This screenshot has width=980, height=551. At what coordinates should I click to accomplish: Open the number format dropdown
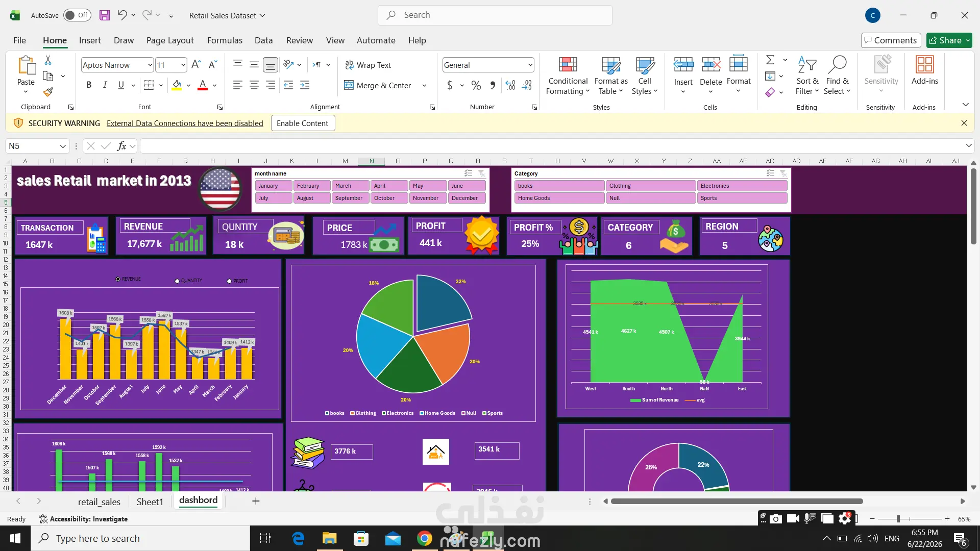[x=530, y=65]
